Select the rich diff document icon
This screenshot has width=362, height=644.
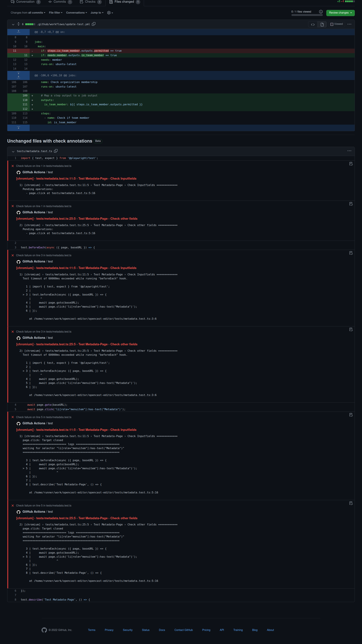click(322, 24)
